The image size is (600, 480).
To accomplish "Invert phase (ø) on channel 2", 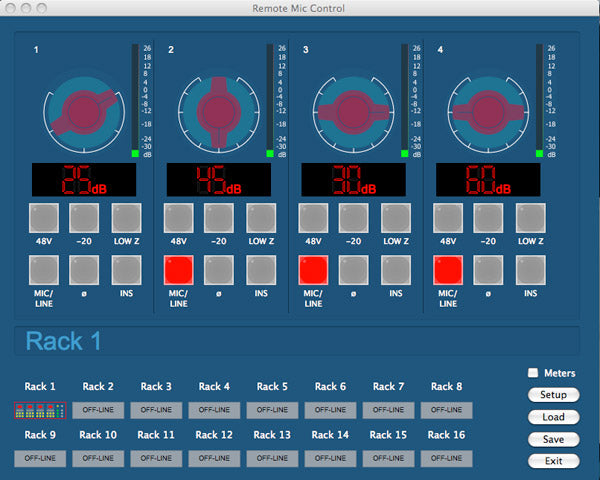I will (x=219, y=270).
